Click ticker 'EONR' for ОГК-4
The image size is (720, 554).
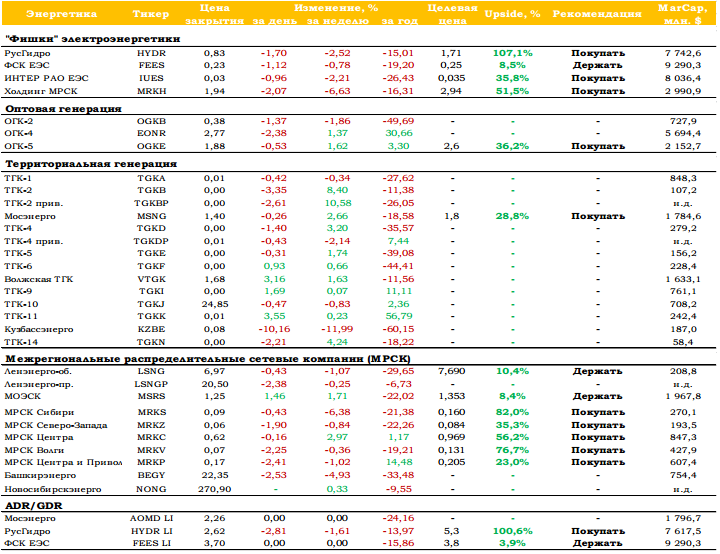coord(151,134)
